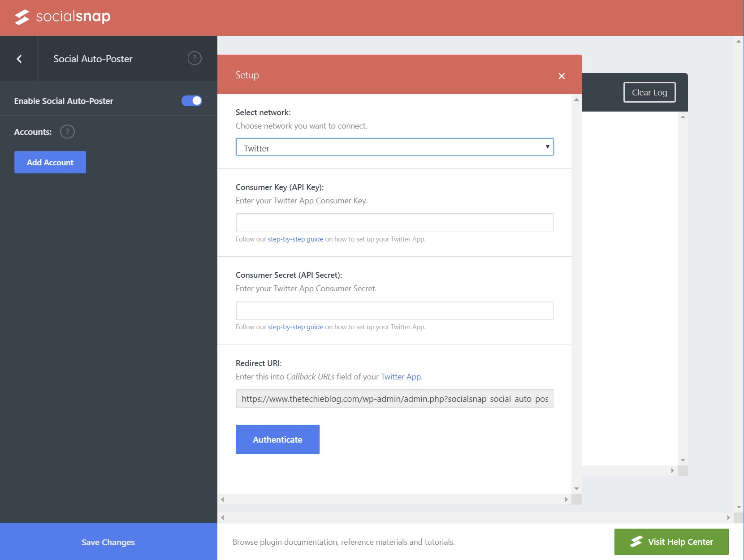Click the Social Snap logo
This screenshot has width=744, height=560.
(62, 17)
